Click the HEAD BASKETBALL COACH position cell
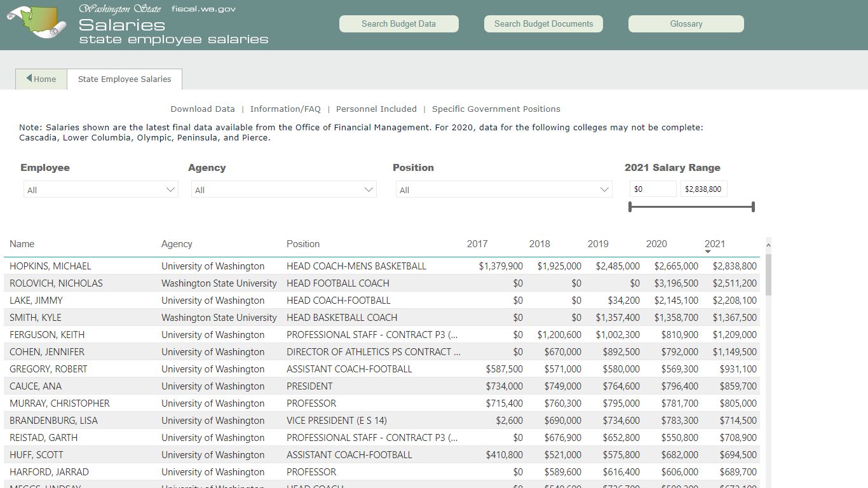This screenshot has height=488, width=868. (x=342, y=318)
